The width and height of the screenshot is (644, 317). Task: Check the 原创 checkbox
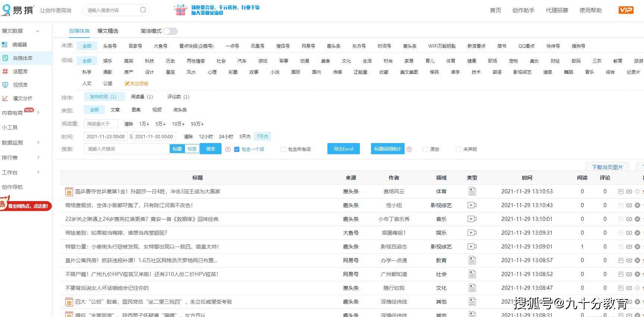click(x=425, y=149)
